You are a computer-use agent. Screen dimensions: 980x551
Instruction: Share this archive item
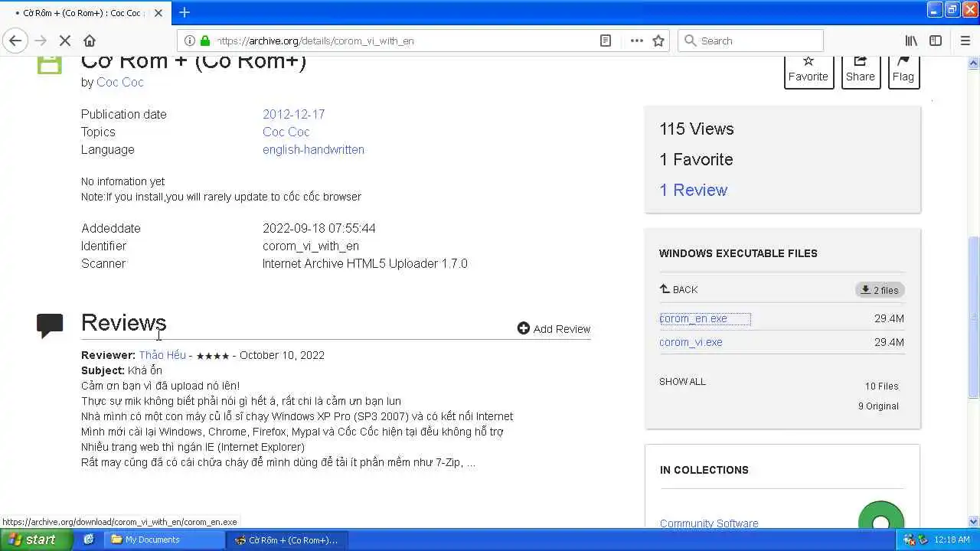coord(861,69)
